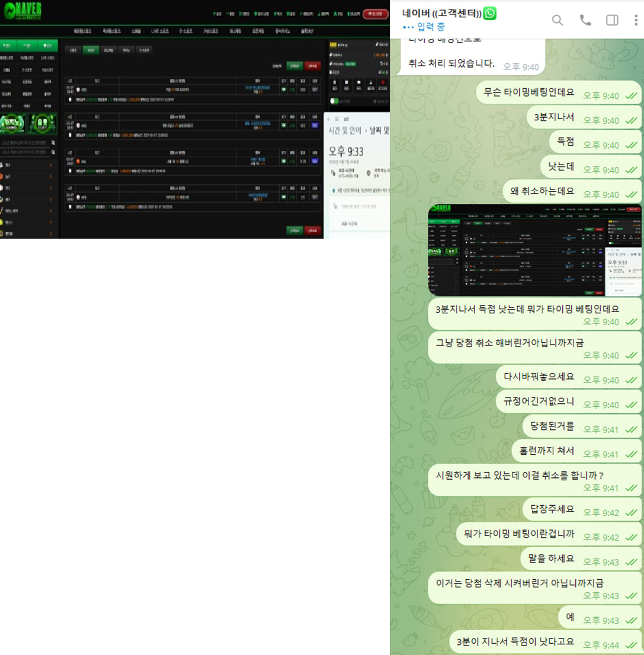Image resolution: width=644 pixels, height=655 pixels.
Task: Select the message '왜 취소하는데요'
Action: click(572, 192)
